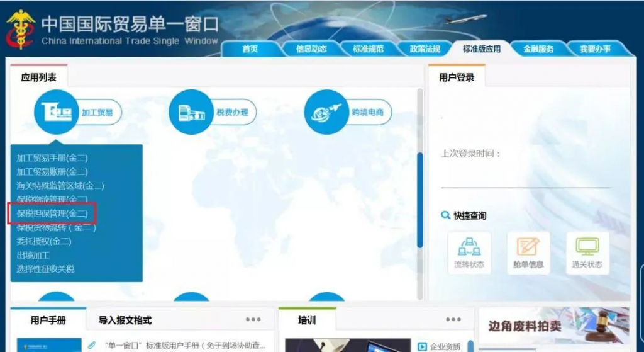Click the 舱单信息 manifest info icon

528,253
